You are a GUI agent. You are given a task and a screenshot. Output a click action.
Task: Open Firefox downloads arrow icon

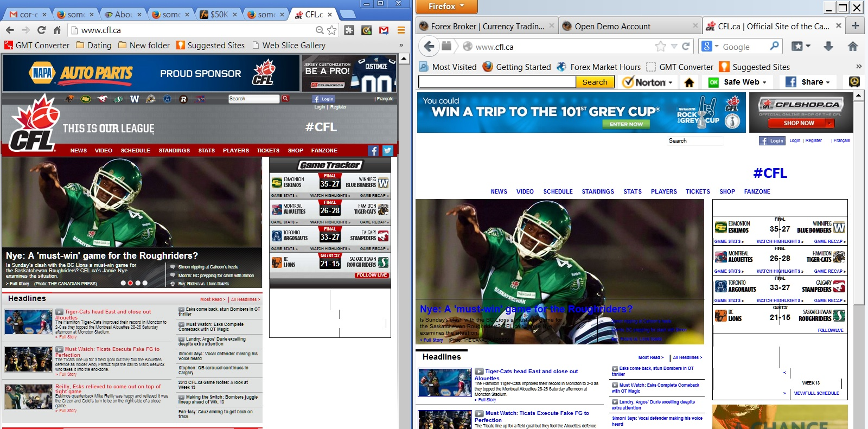(x=828, y=47)
